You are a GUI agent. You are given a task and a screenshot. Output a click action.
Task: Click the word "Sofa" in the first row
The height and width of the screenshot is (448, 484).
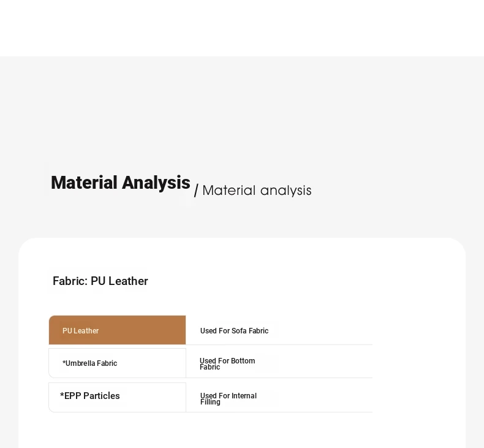(238, 331)
